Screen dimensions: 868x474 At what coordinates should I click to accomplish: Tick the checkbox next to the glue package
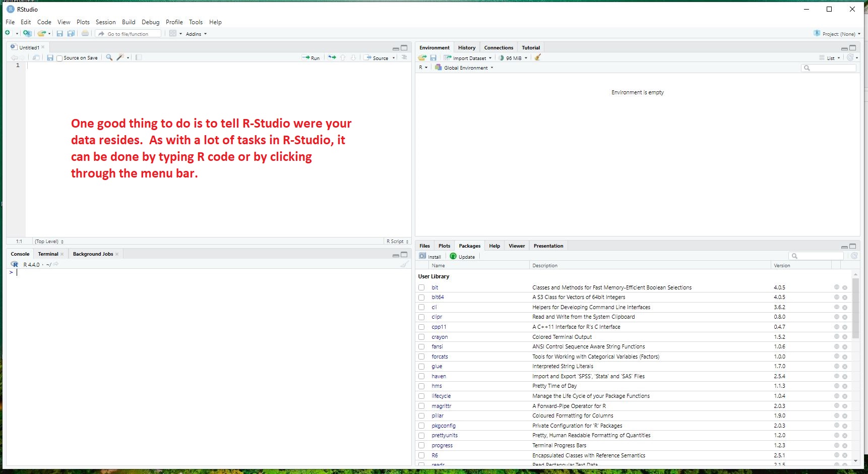(421, 367)
